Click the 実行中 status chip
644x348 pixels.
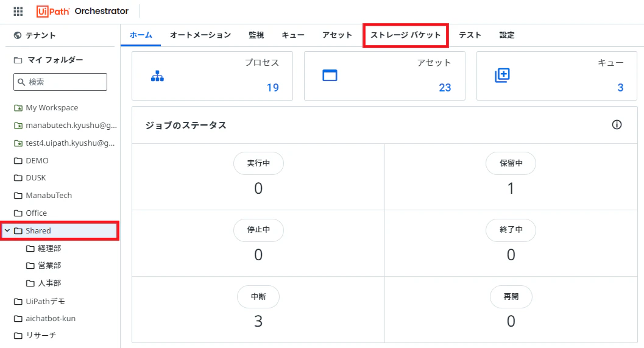258,163
